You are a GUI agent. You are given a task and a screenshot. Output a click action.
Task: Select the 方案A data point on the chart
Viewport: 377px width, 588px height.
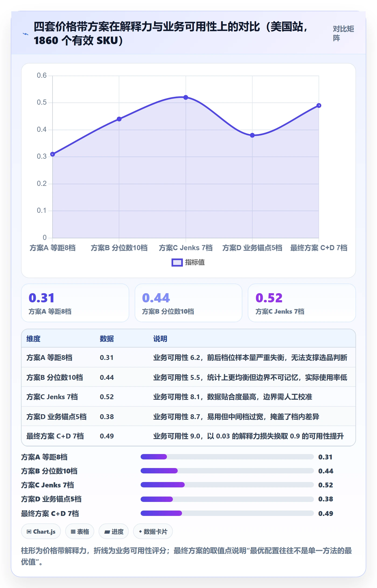pyautogui.click(x=53, y=154)
